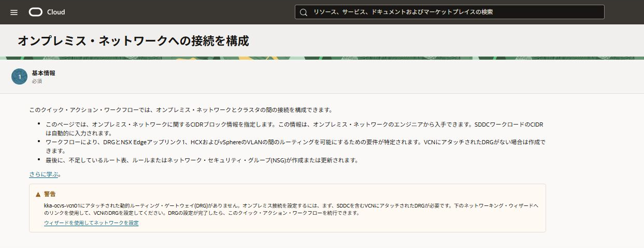Click the third bullet about network security groups
Viewport: 644px width, 248px height.
pyautogui.click(x=202, y=160)
